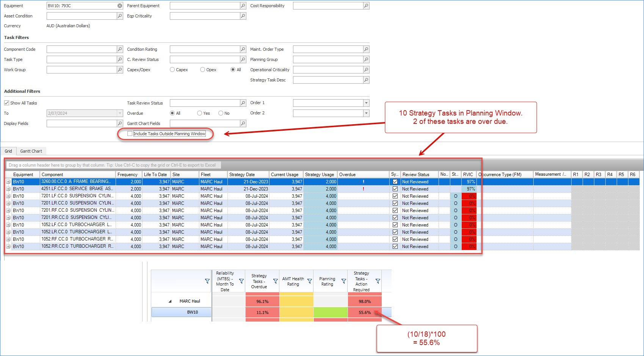Open lookup for Eqp Criticality
This screenshot has width=644, height=356.
point(243,16)
